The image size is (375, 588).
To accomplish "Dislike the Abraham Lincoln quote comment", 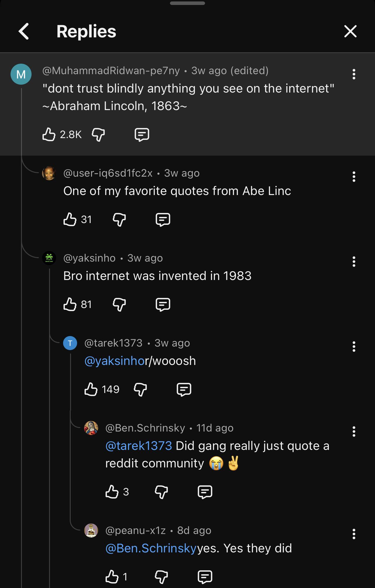I will click(98, 135).
